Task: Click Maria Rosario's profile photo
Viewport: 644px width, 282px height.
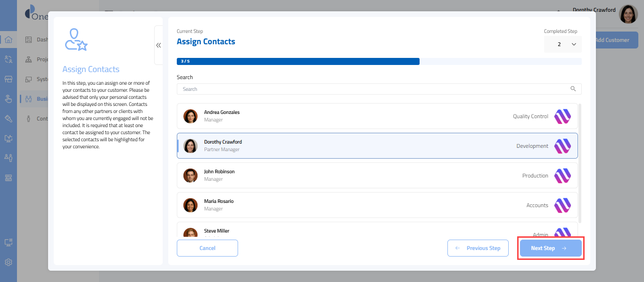Action: (x=190, y=205)
